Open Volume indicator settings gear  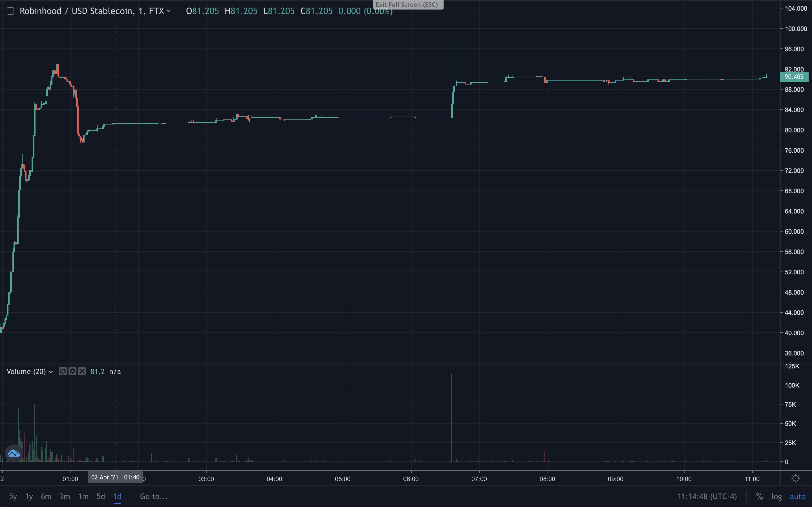[x=72, y=371]
